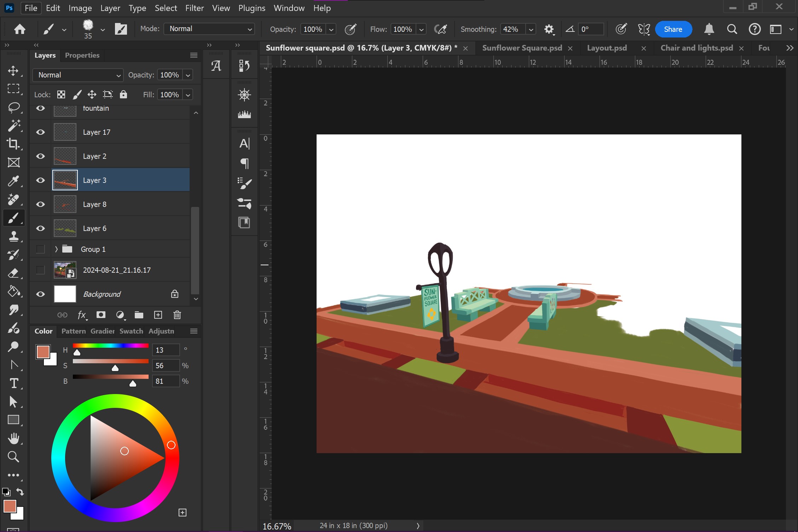The image size is (798, 532).
Task: Toggle lock transparent pixels
Action: pyautogui.click(x=61, y=94)
